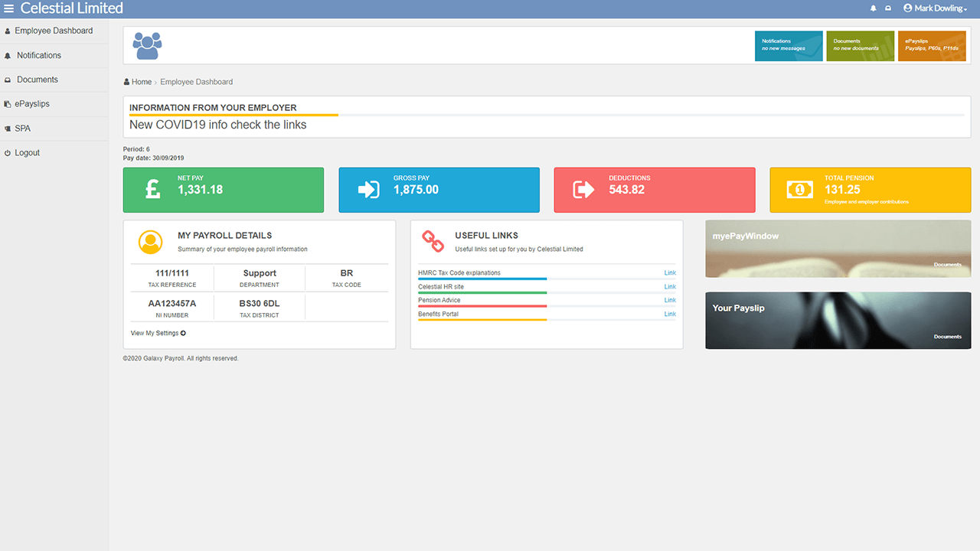This screenshot has height=551, width=980.
Task: Open the myePayWindow image tile
Action: coord(838,249)
